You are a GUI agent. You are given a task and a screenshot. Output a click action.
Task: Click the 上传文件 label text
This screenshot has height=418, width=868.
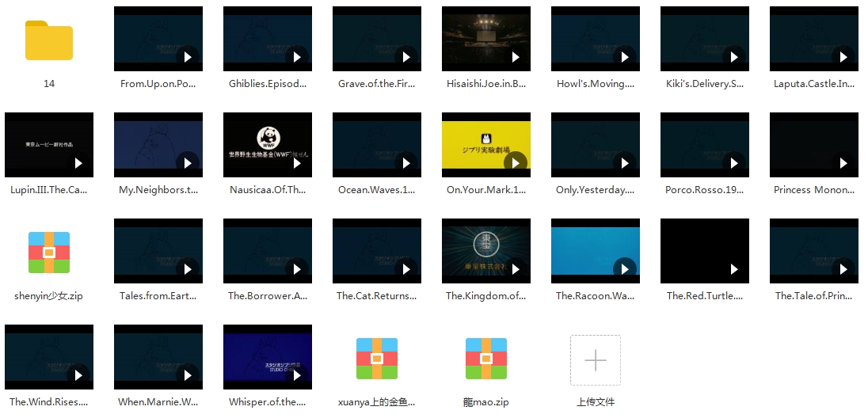(596, 402)
